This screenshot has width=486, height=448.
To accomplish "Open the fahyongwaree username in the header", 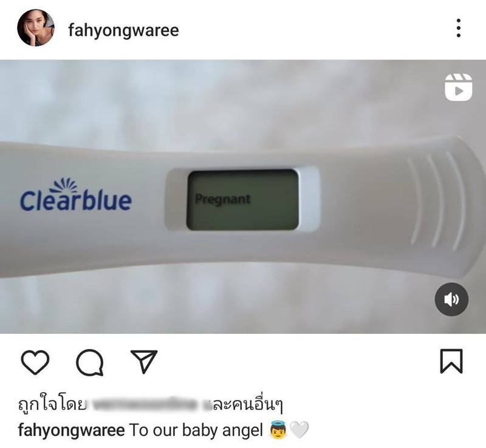I will pyautogui.click(x=123, y=30).
